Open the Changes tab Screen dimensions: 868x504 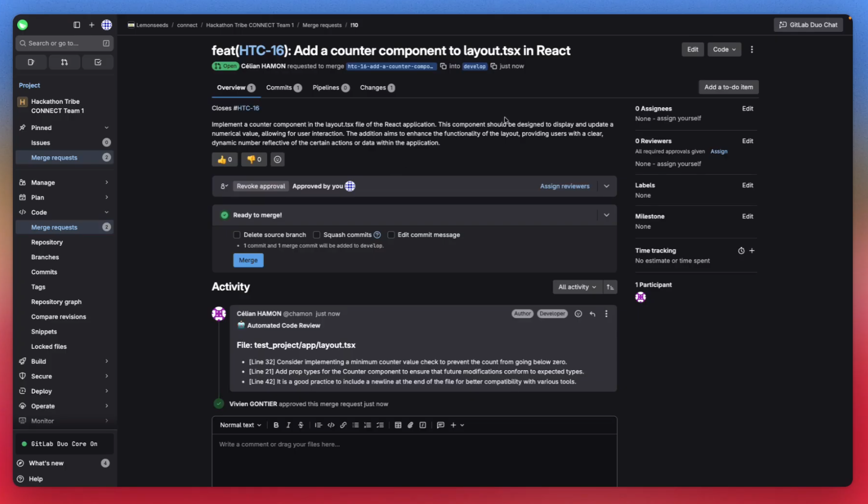(x=377, y=88)
